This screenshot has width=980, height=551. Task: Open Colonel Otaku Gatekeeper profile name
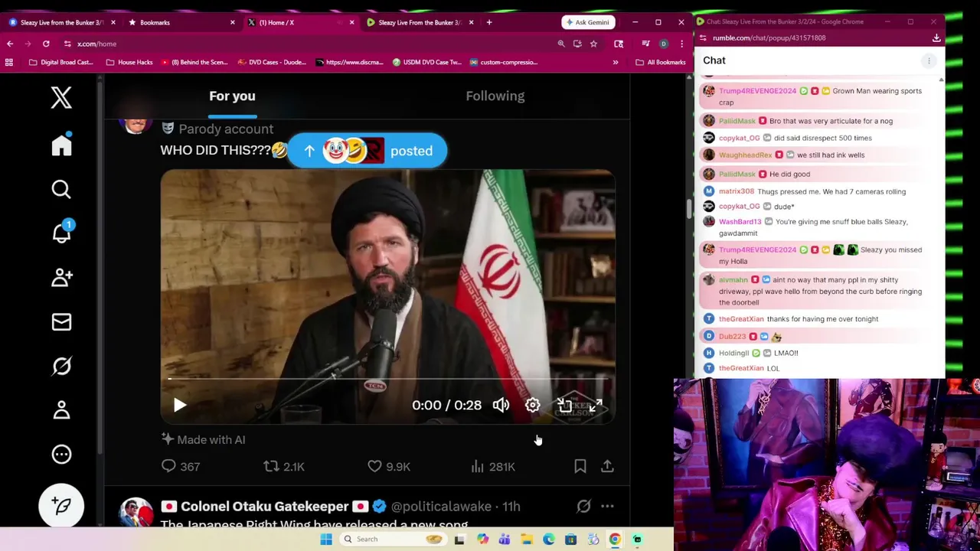265,506
